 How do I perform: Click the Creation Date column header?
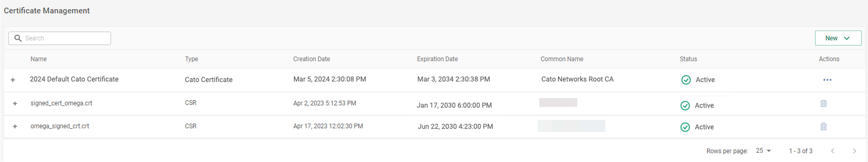[x=311, y=59]
